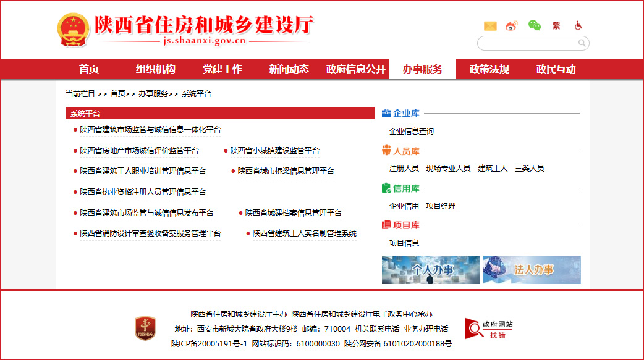Click the 党政机关 badge icon in footer
This screenshot has height=360, width=644.
pyautogui.click(x=145, y=328)
